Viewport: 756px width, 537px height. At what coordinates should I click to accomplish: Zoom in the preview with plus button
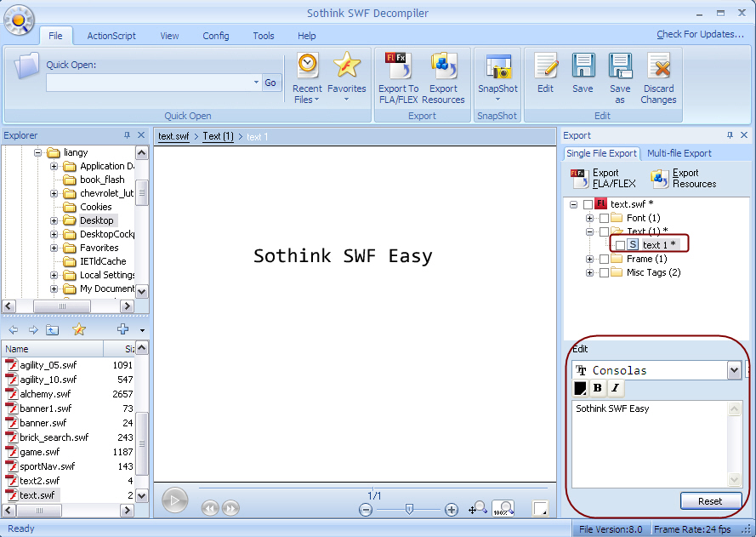point(452,510)
